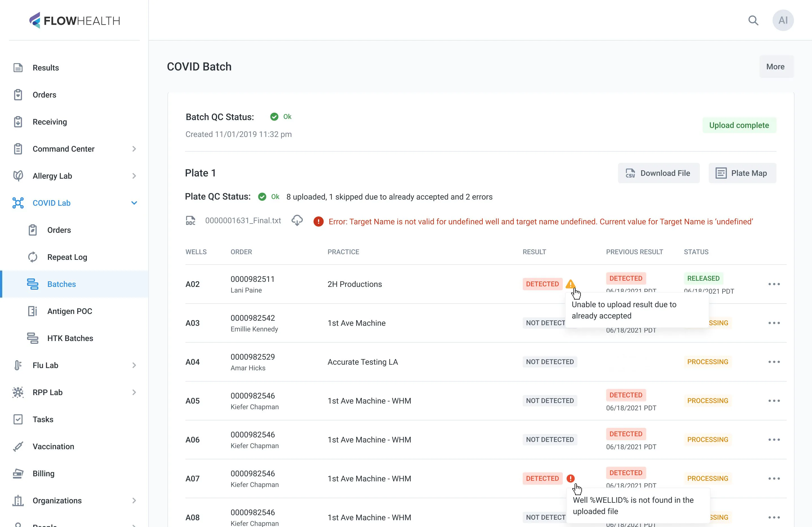
Task: Open row actions menu for well A06
Action: (x=774, y=440)
